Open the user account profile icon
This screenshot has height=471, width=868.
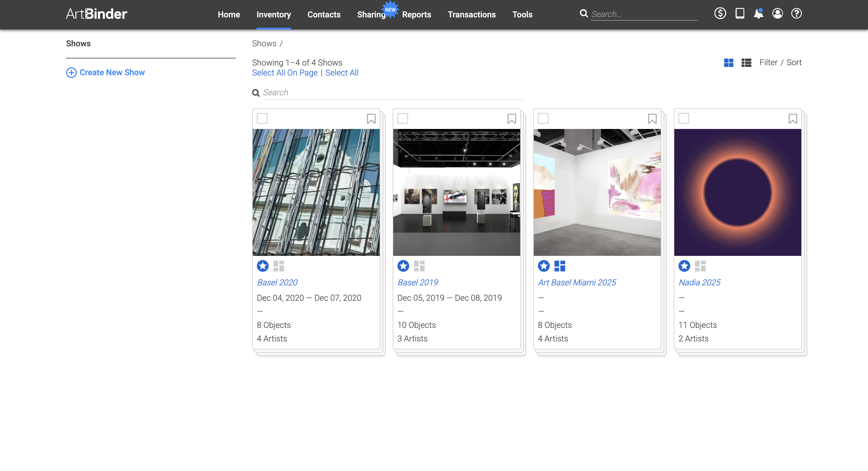(x=777, y=14)
